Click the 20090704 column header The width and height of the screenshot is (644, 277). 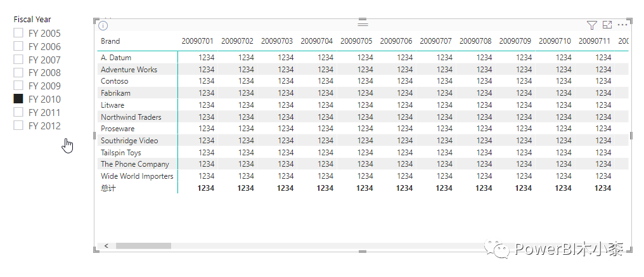click(x=317, y=41)
